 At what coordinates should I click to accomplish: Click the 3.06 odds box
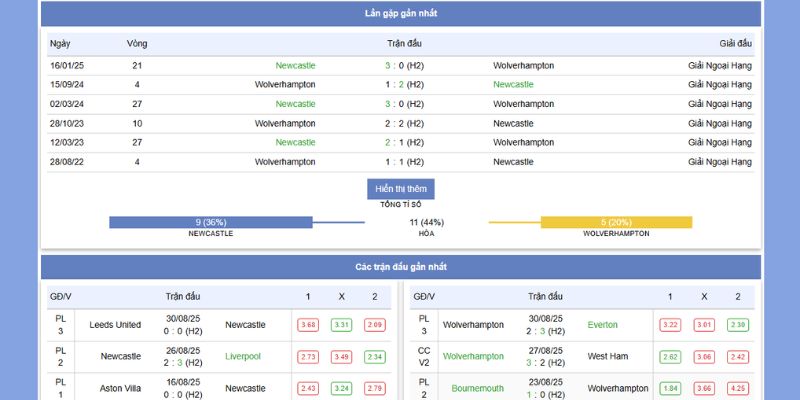point(704,357)
